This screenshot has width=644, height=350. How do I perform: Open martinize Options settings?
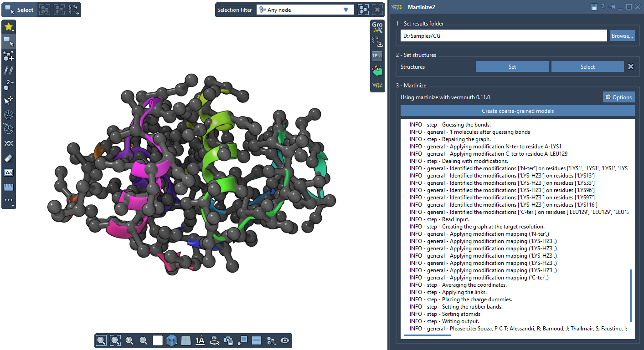point(618,97)
